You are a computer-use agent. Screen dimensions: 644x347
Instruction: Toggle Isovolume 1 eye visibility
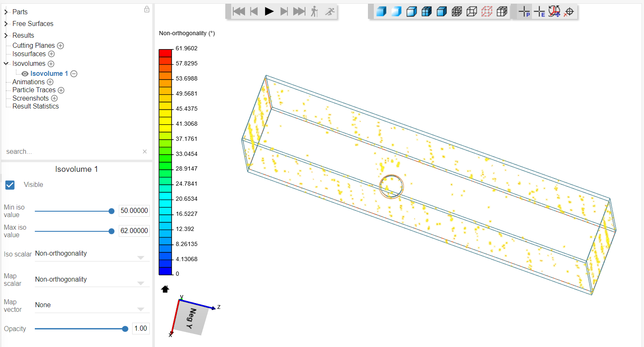click(25, 74)
